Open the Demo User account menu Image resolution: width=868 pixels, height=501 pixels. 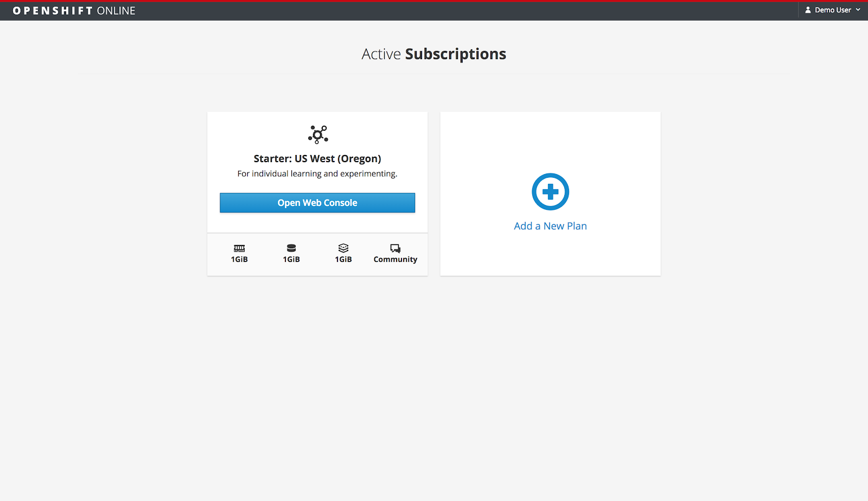[833, 10]
